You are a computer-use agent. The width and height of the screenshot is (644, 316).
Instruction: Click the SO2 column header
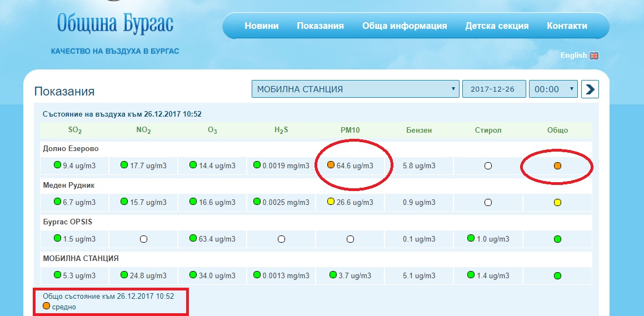74,131
